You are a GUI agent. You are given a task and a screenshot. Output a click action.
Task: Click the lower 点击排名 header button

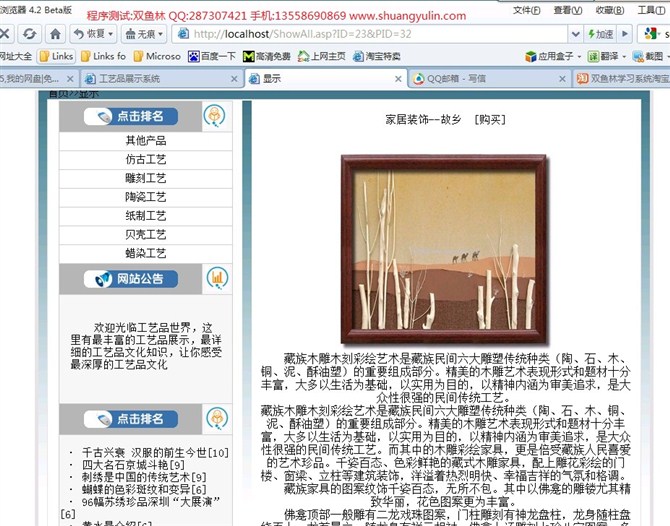tap(131, 419)
